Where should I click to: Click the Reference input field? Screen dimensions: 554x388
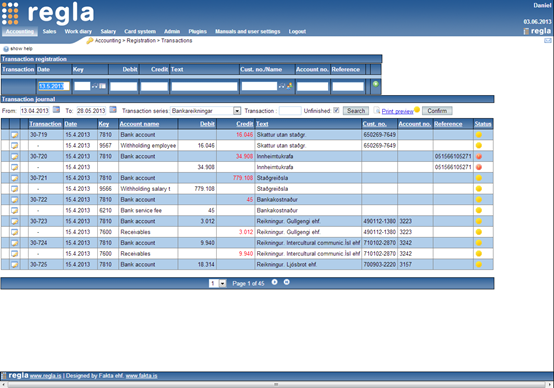click(348, 86)
